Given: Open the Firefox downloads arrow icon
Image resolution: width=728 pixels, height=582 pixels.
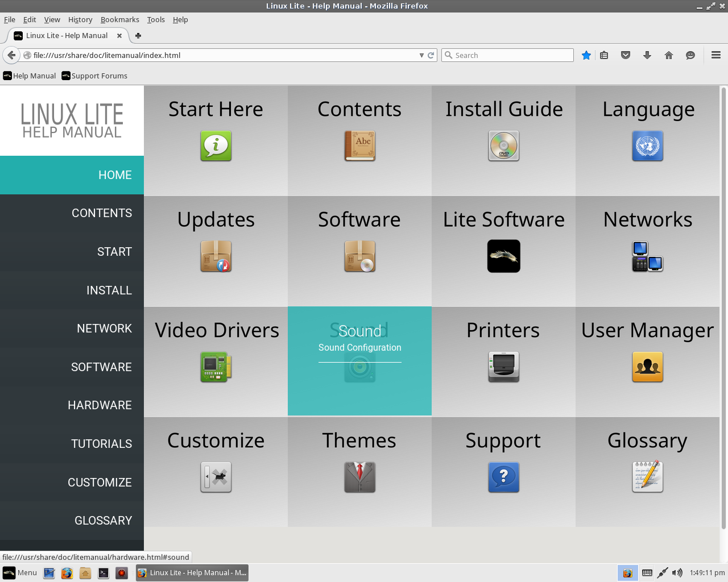Looking at the screenshot, I should tap(647, 55).
